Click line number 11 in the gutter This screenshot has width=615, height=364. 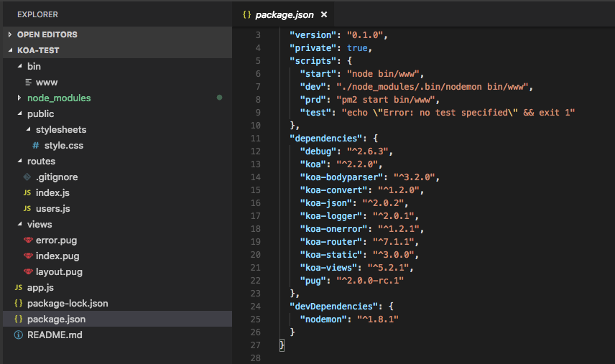[x=256, y=139]
